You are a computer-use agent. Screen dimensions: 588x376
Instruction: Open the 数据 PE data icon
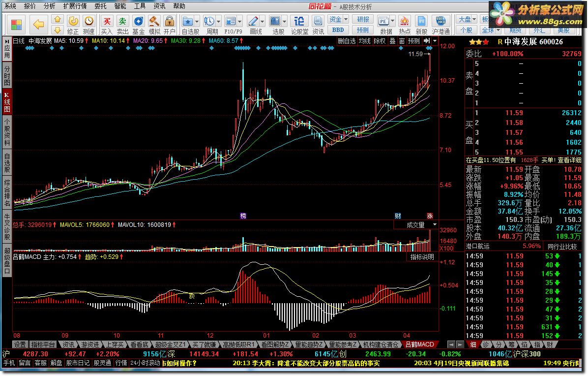click(383, 21)
